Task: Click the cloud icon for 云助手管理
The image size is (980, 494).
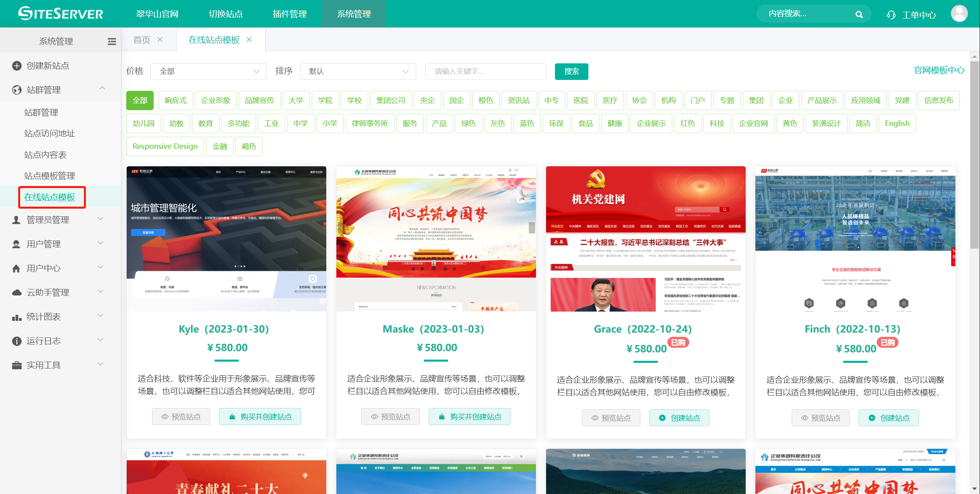Action: tap(17, 293)
